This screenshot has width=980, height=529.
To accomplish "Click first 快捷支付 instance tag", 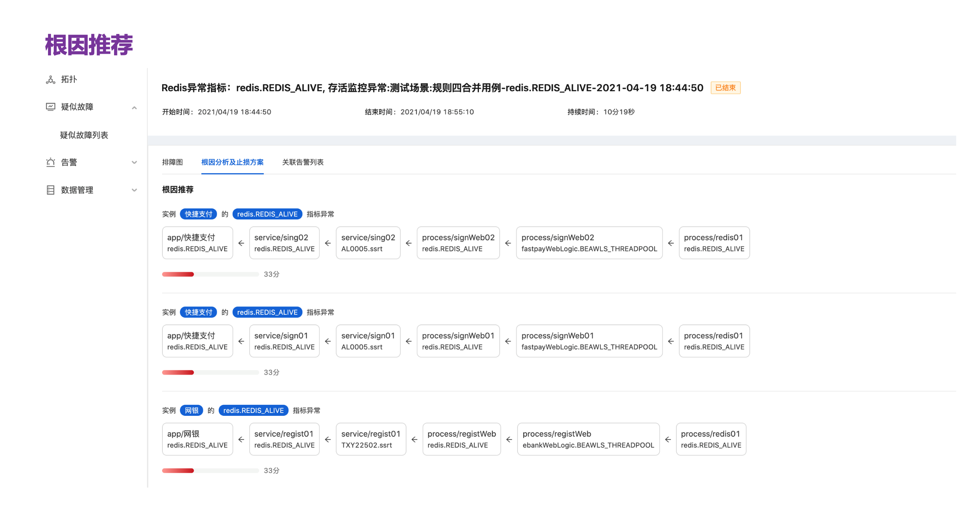I will pyautogui.click(x=198, y=214).
